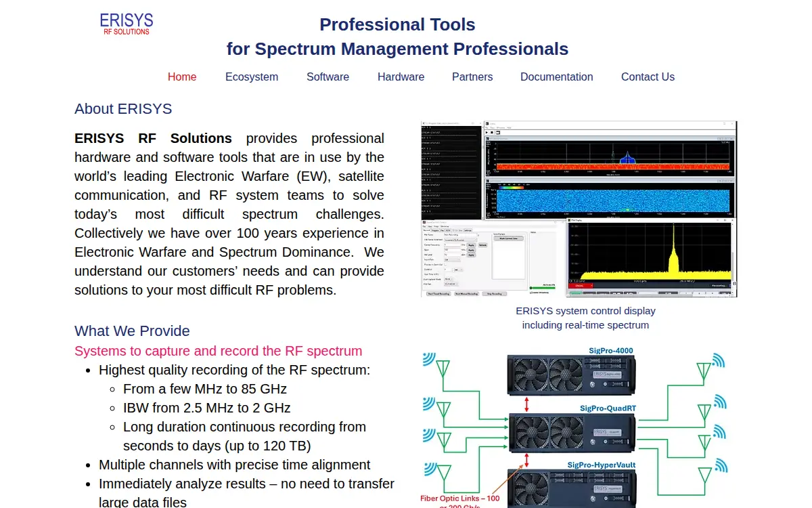Click the 'From a few MHz to 85 GHz' item
812x508 pixels.
[x=205, y=389]
